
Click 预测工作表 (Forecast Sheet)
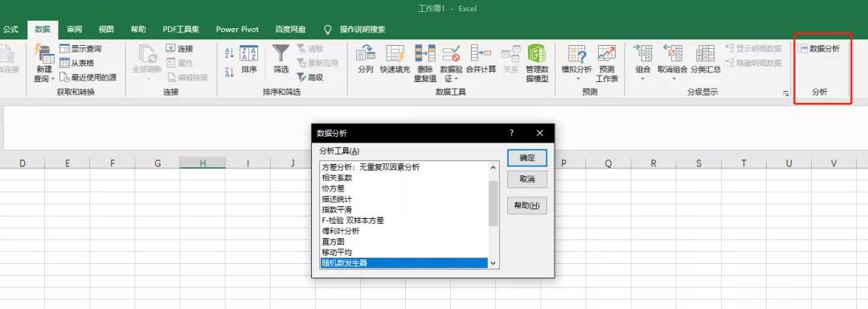(607, 64)
